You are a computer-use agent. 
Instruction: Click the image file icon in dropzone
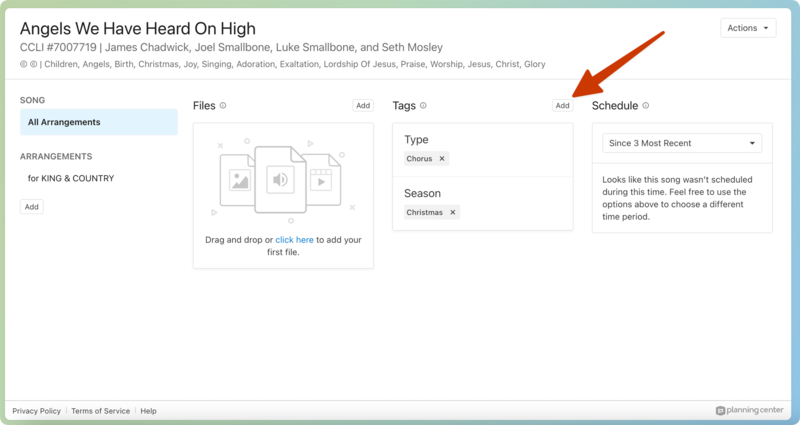[238, 181]
